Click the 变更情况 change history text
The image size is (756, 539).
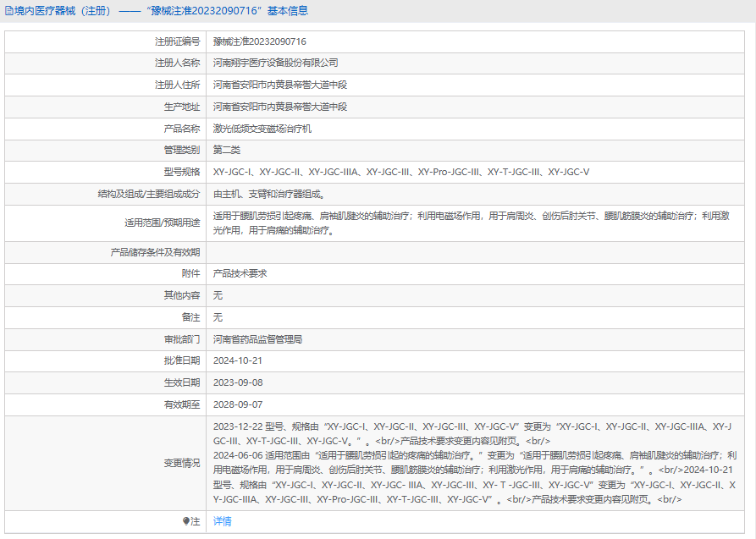click(x=475, y=463)
